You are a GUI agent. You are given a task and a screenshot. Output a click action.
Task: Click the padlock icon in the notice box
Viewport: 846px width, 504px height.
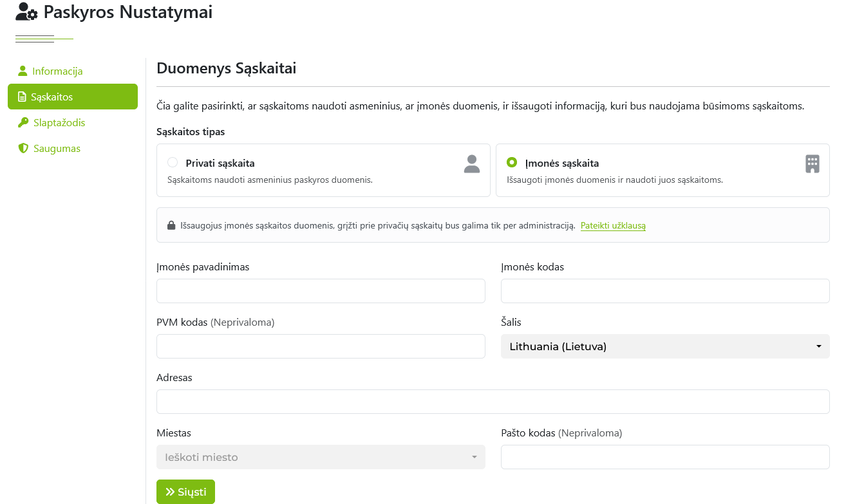tap(171, 225)
